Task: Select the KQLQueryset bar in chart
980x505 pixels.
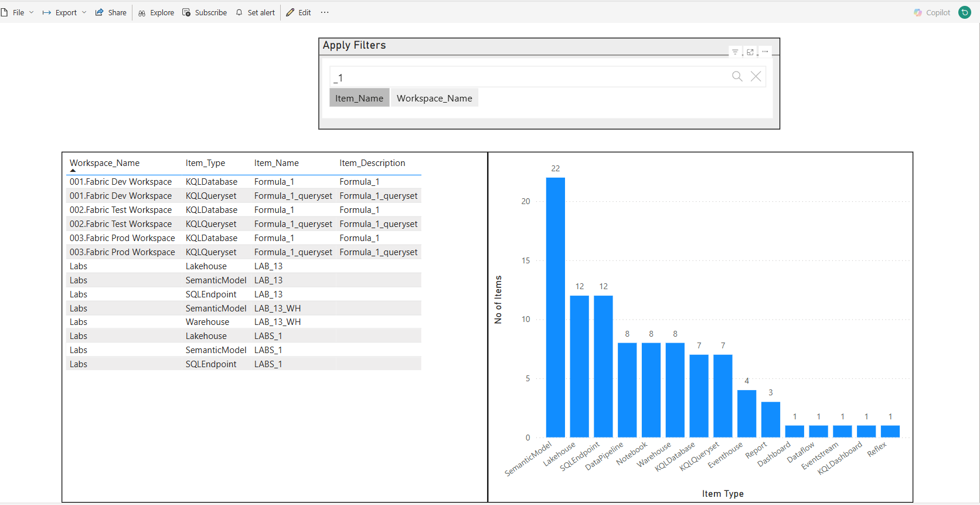Action: (723, 396)
